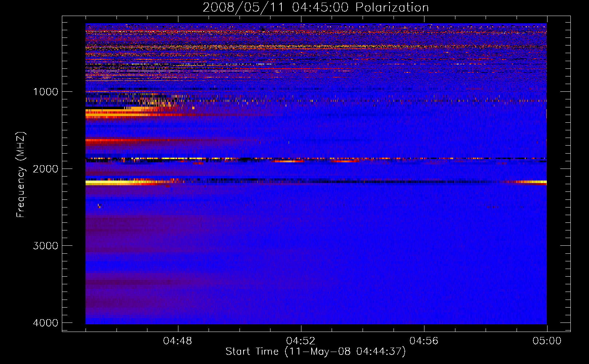Click the plot title '2008/05/11 04:45:00 Polarization'
This screenshot has width=589, height=364.
pyautogui.click(x=316, y=8)
